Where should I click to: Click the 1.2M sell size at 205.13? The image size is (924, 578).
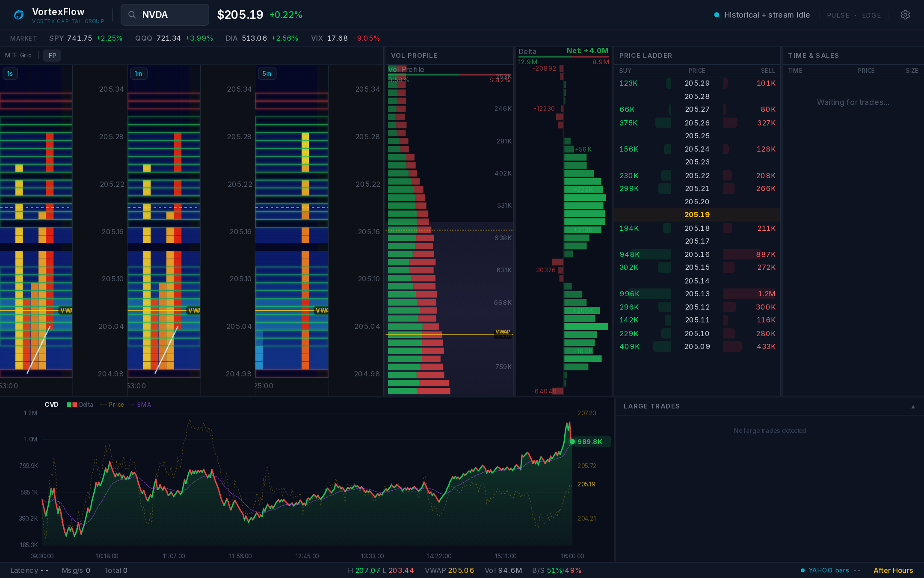pyautogui.click(x=766, y=294)
